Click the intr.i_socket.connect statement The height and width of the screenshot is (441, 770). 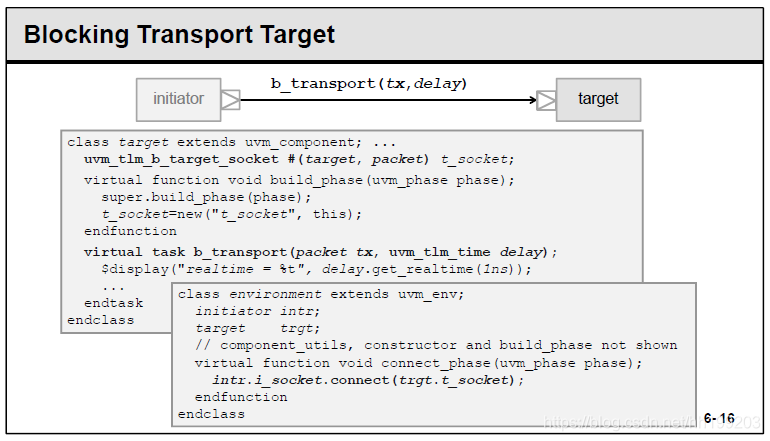click(368, 380)
